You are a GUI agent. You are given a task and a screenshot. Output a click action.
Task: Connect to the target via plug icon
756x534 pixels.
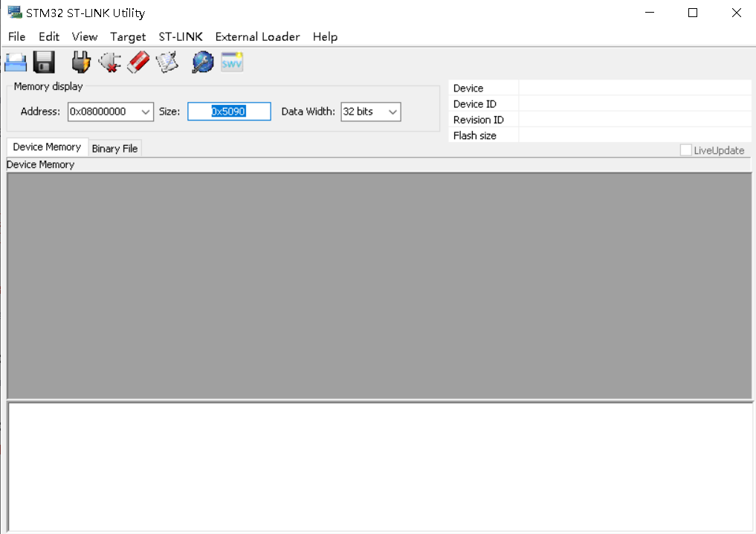pyautogui.click(x=81, y=62)
